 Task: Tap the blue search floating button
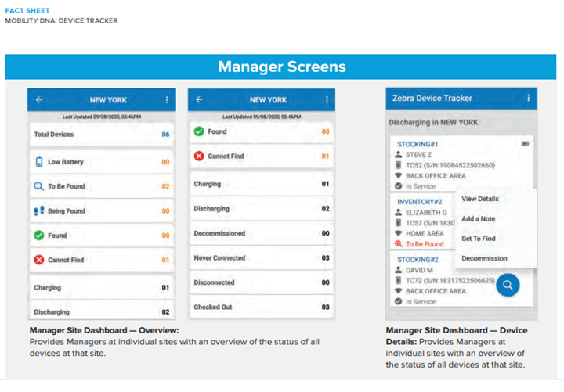[x=508, y=285]
